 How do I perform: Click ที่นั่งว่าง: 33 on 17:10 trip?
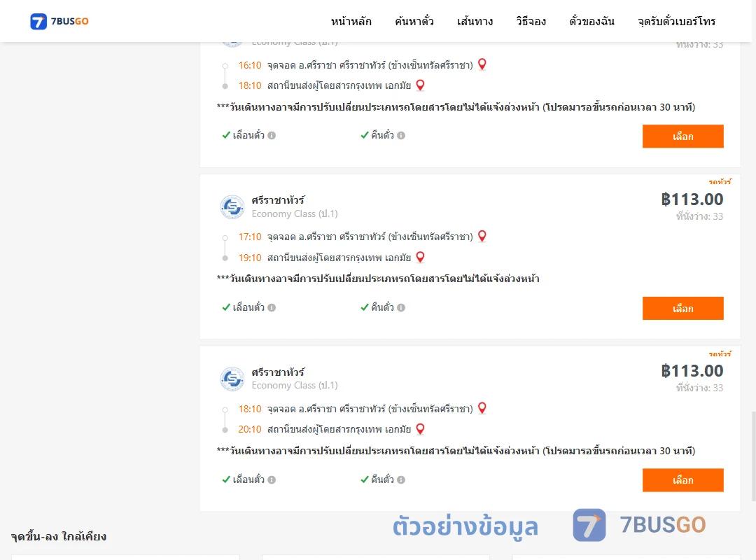[x=699, y=216]
